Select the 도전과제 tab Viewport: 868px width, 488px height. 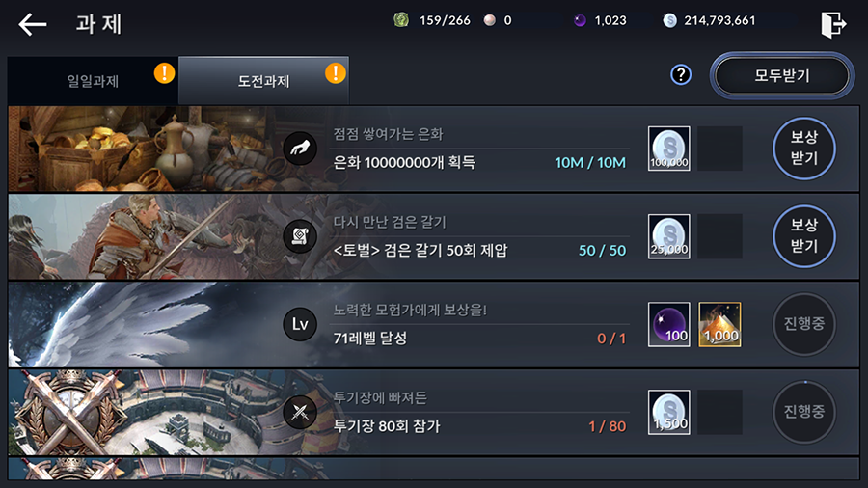click(x=263, y=81)
